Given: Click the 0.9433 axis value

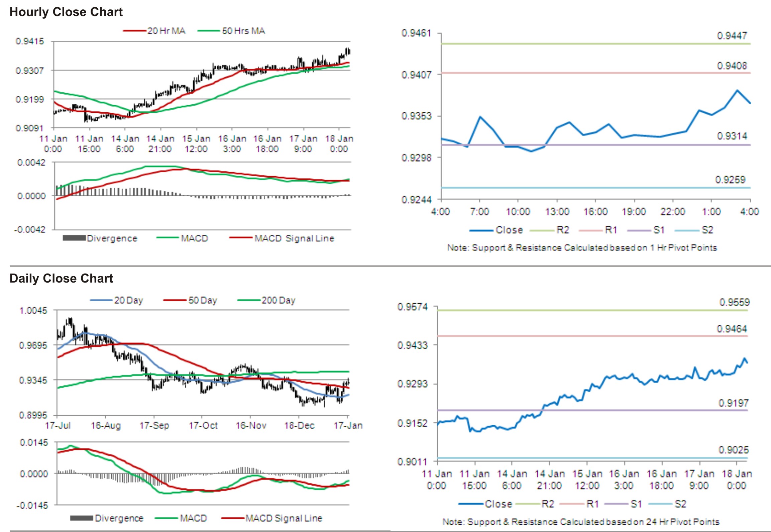Looking at the screenshot, I should pos(413,345).
